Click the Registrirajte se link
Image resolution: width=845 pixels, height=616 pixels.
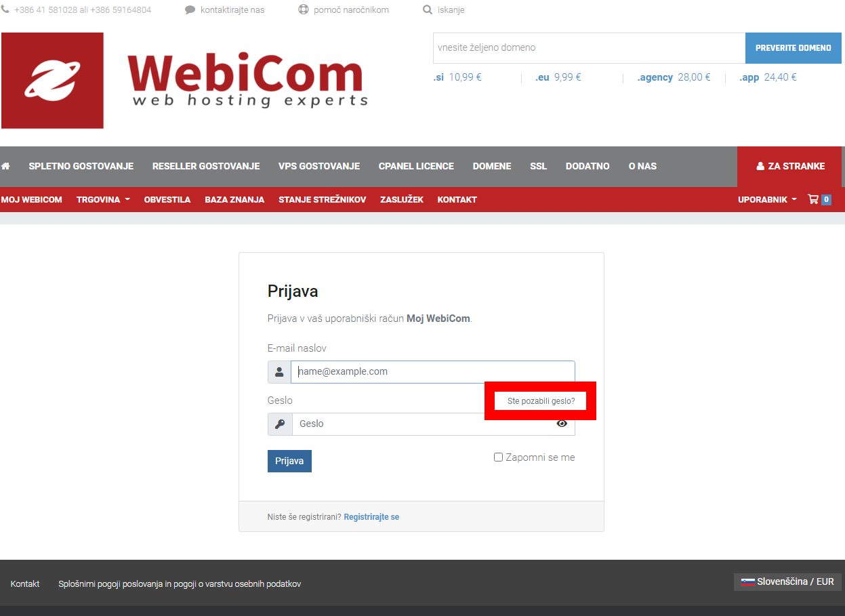(371, 517)
